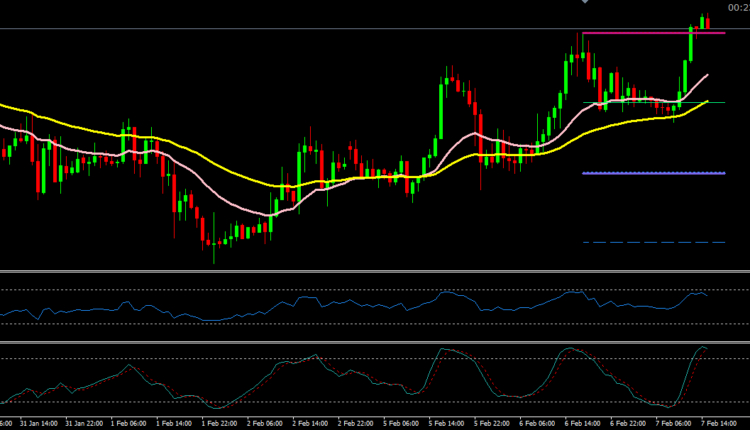Click the small triangle marker at chart top
The height and width of the screenshot is (430, 750).
click(x=585, y=3)
